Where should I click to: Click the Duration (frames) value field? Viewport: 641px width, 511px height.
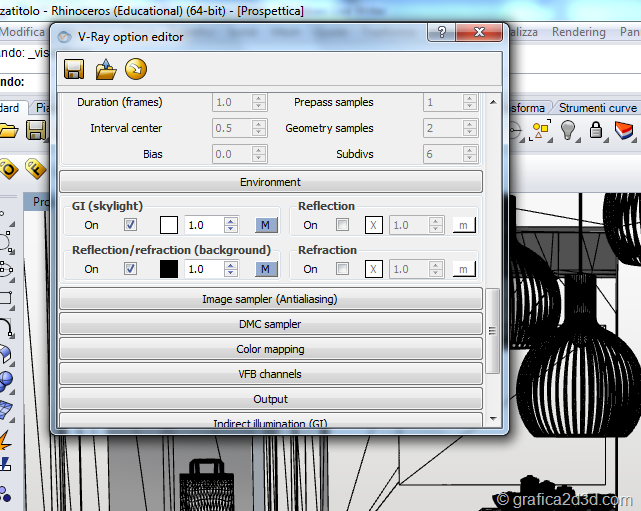232,102
